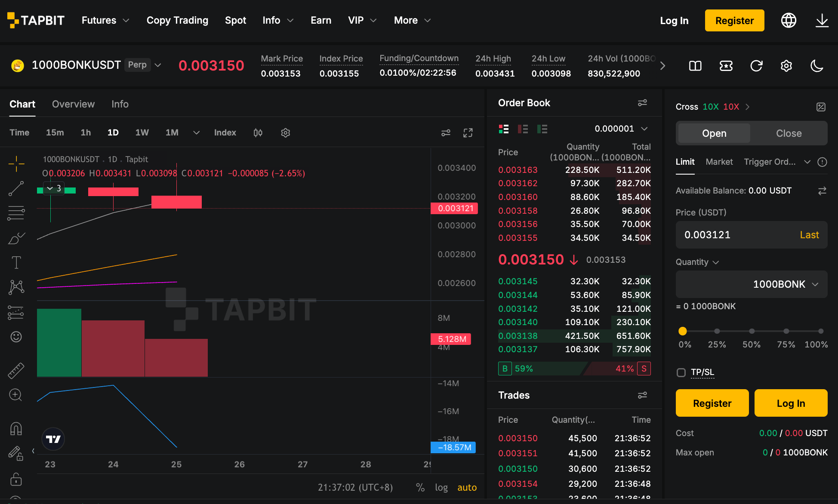This screenshot has height=504, width=838.
Task: Open the trading guide book icon
Action: click(695, 66)
